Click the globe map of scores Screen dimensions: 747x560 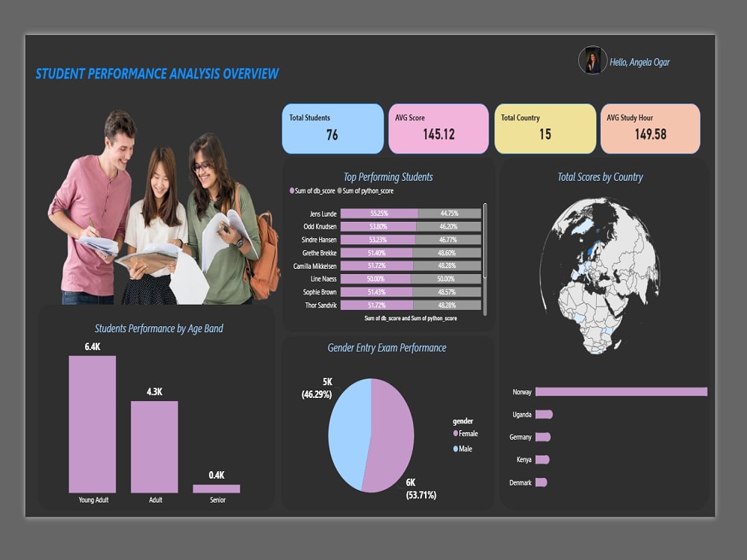tap(601, 276)
